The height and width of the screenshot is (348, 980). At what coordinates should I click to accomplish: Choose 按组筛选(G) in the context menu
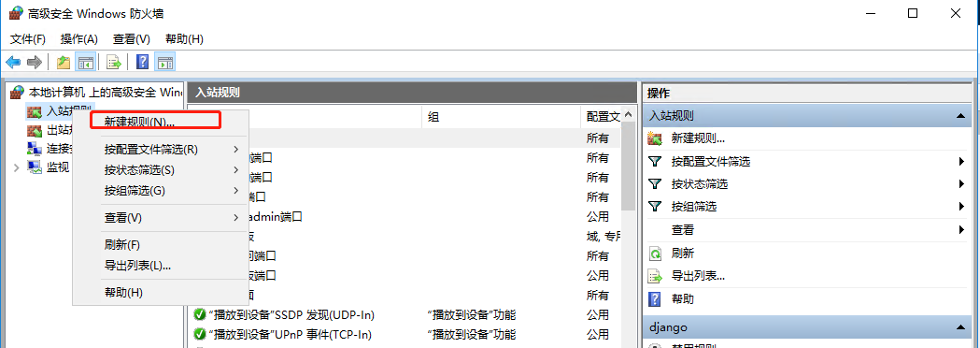161,190
